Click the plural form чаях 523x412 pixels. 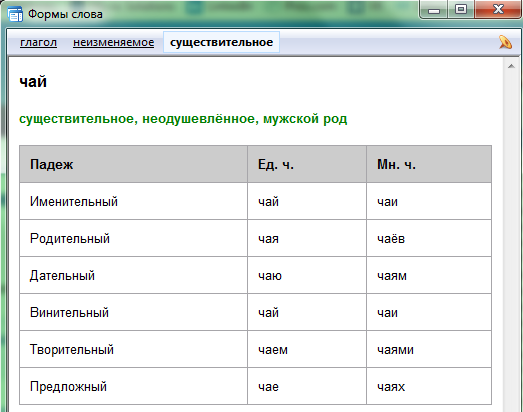(391, 387)
